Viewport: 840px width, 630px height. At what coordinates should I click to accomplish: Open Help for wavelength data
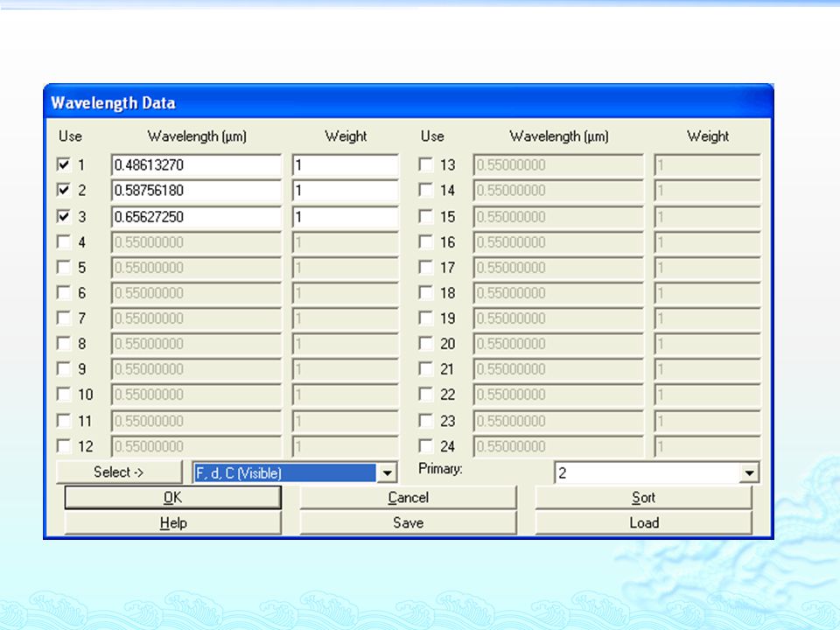point(172,523)
